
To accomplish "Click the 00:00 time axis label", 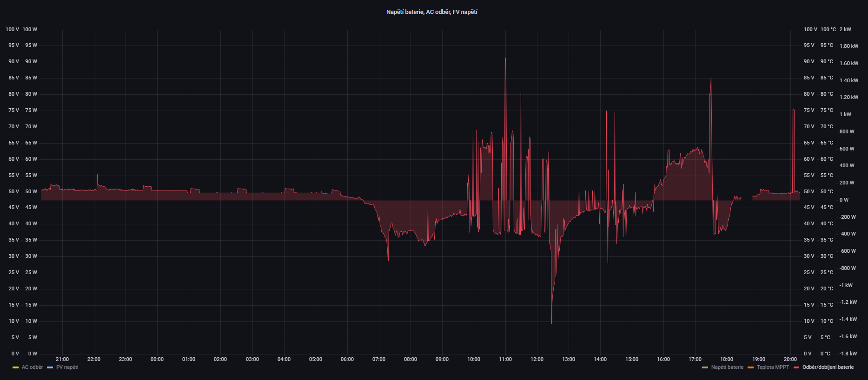I will click(x=157, y=359).
